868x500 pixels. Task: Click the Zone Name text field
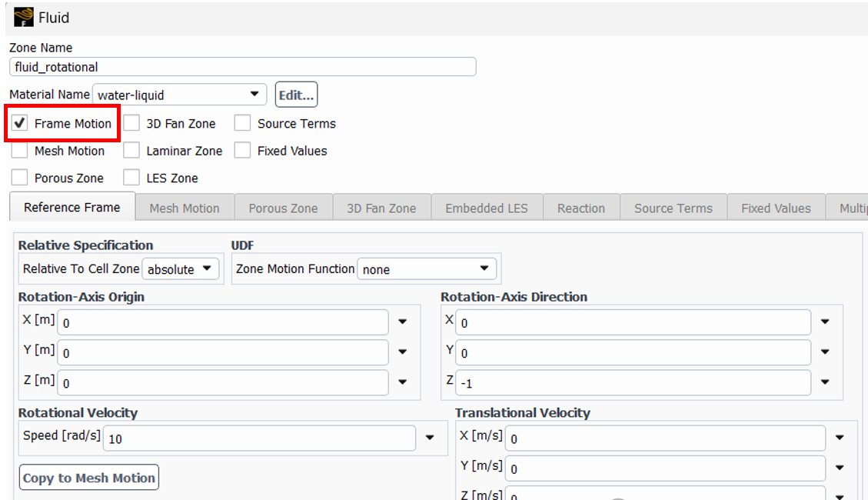242,67
